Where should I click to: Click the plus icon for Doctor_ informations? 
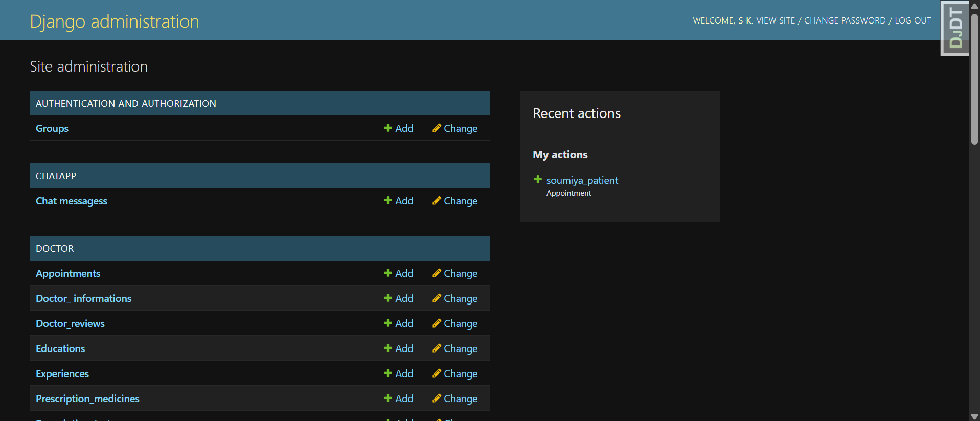(388, 298)
